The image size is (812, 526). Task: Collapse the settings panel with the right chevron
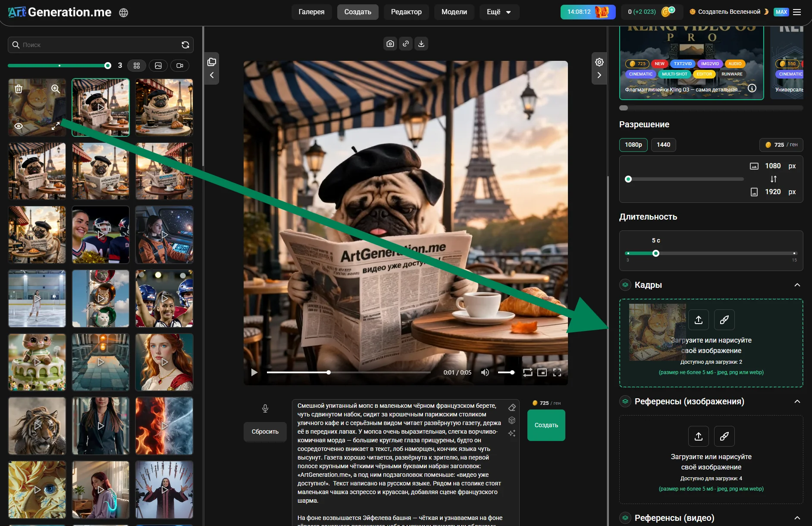[599, 75]
